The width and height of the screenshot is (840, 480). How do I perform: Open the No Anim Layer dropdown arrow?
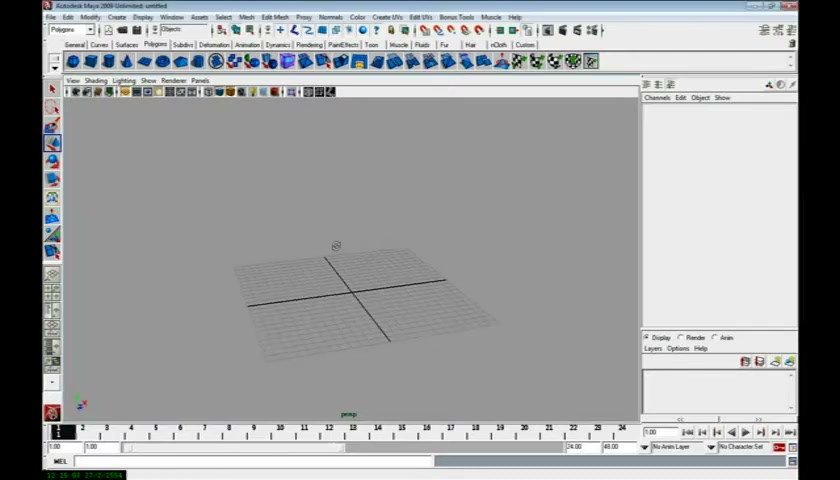[644, 447]
